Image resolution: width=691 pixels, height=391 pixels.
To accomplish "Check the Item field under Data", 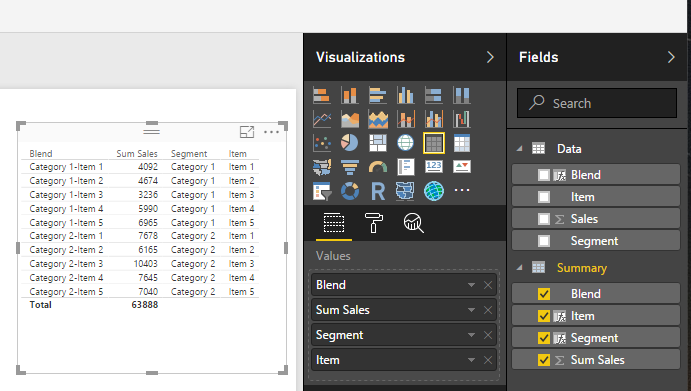I will tap(544, 197).
